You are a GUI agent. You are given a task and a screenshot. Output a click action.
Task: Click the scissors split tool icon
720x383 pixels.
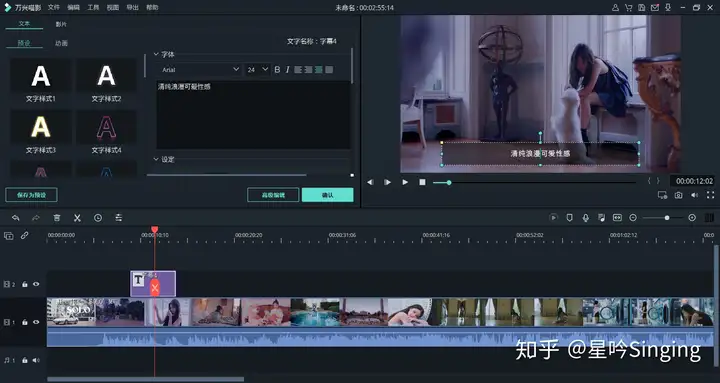(x=77, y=218)
